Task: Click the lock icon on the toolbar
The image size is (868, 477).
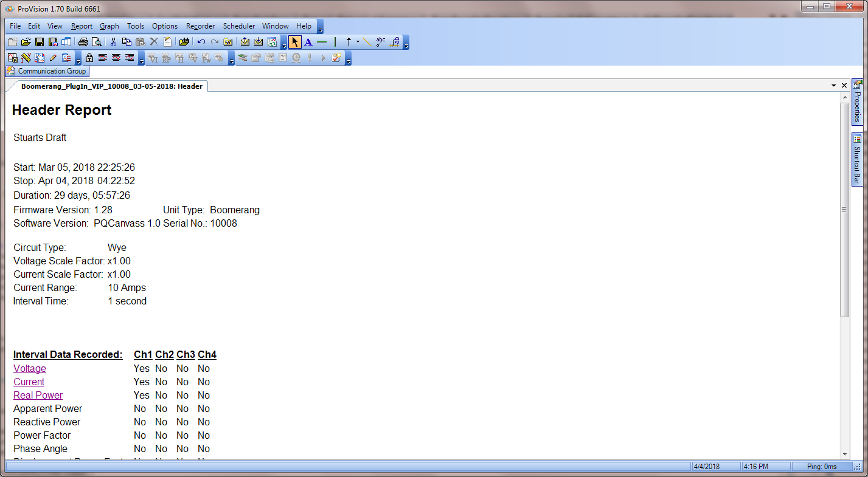Action: pos(89,57)
